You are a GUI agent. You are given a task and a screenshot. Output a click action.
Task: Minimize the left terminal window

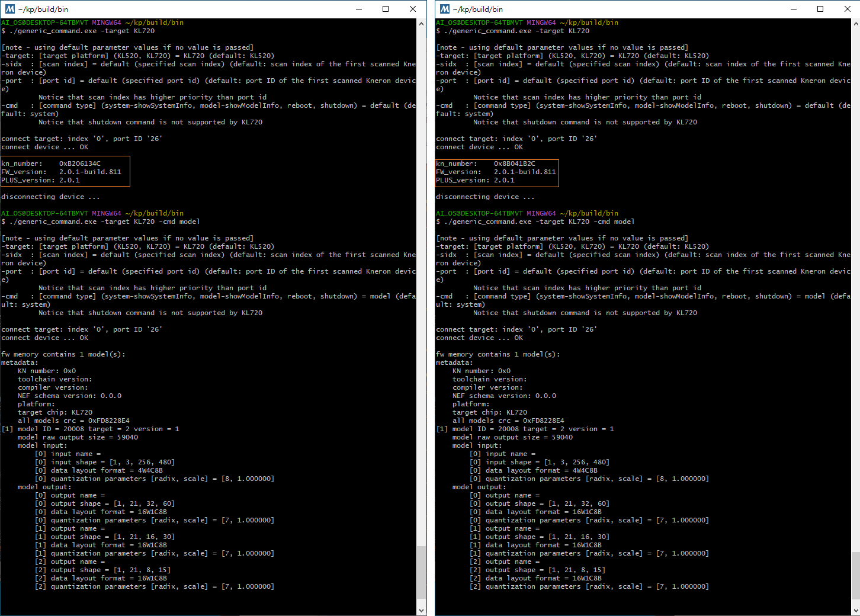pyautogui.click(x=358, y=9)
